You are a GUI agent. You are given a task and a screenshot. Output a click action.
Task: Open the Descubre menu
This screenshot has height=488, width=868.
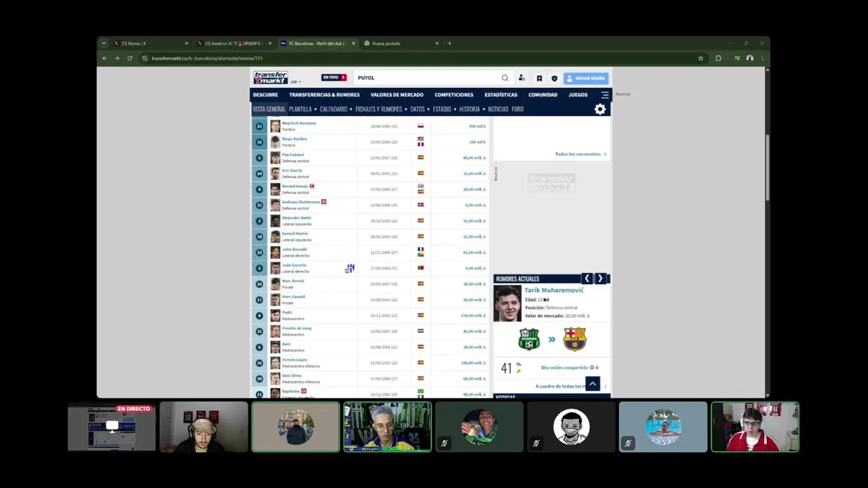(x=265, y=95)
